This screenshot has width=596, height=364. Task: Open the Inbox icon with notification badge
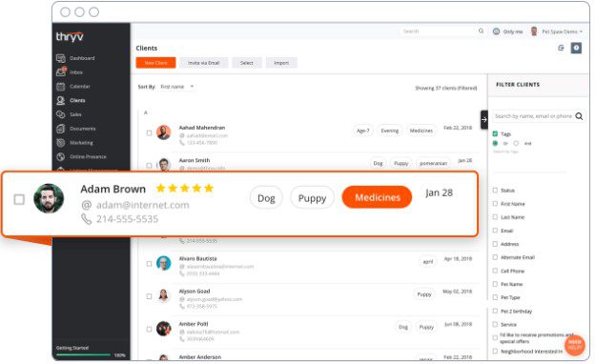[x=61, y=71]
